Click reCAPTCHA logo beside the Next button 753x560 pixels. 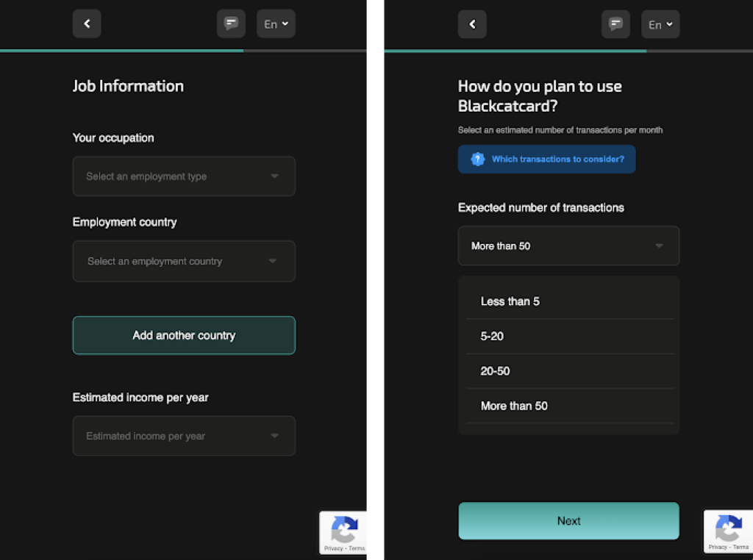(728, 528)
